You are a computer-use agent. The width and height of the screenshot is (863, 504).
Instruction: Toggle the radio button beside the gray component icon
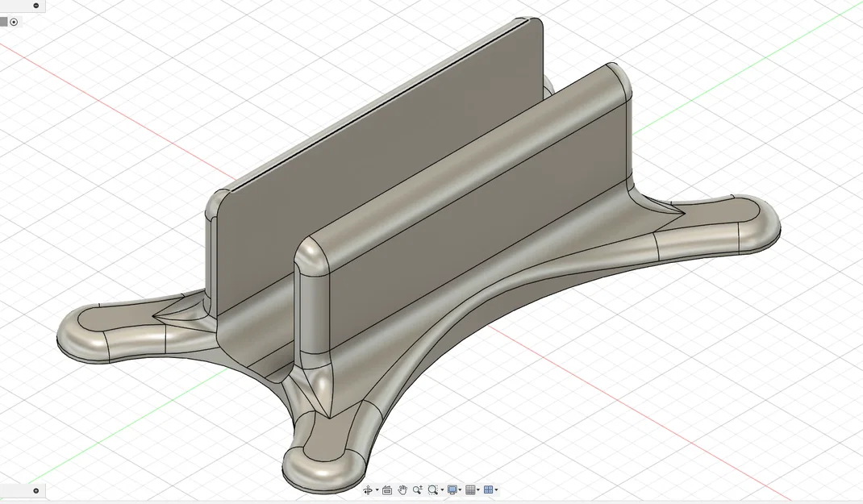pyautogui.click(x=15, y=22)
